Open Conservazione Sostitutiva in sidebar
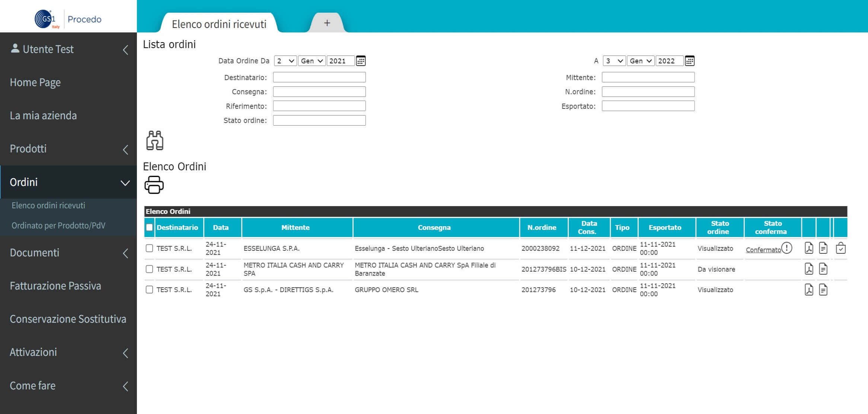The width and height of the screenshot is (868, 414). pos(68,319)
